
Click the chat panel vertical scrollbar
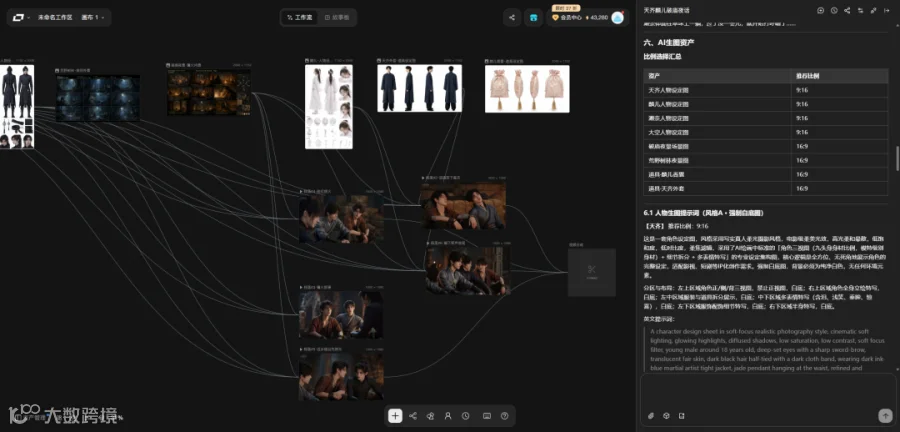point(897,158)
